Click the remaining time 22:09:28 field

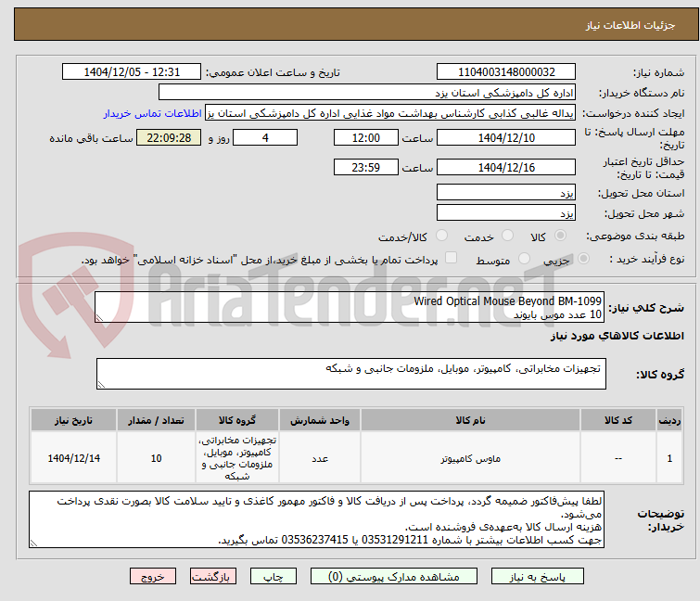coord(169,137)
